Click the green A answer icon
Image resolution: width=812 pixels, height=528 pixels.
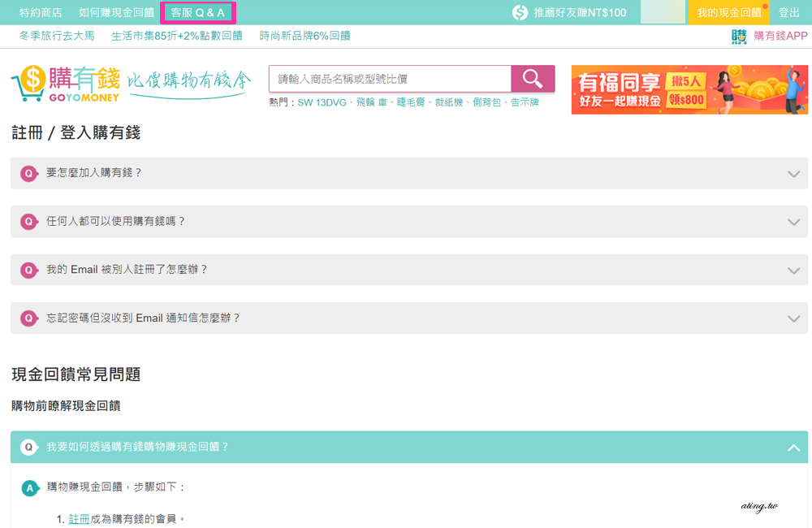pyautogui.click(x=30, y=488)
